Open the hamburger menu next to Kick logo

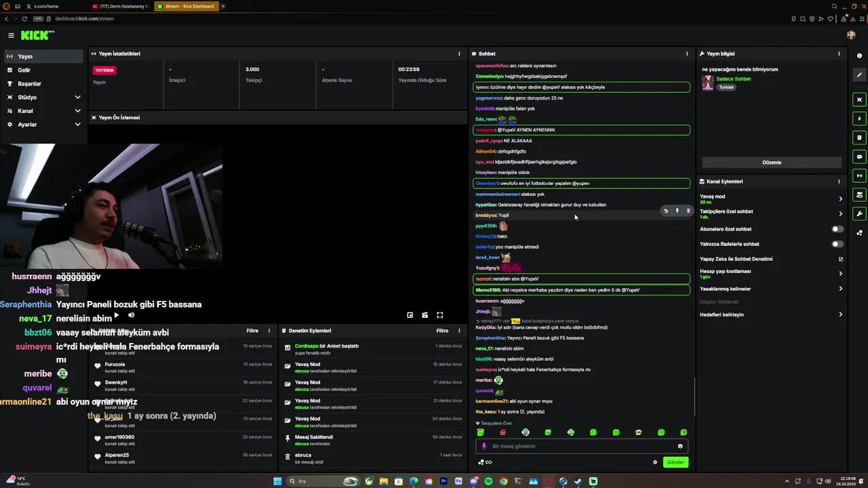point(11,35)
